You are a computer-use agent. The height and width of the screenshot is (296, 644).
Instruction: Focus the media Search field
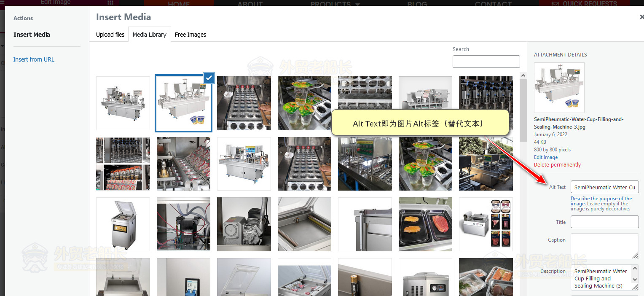[x=486, y=62]
